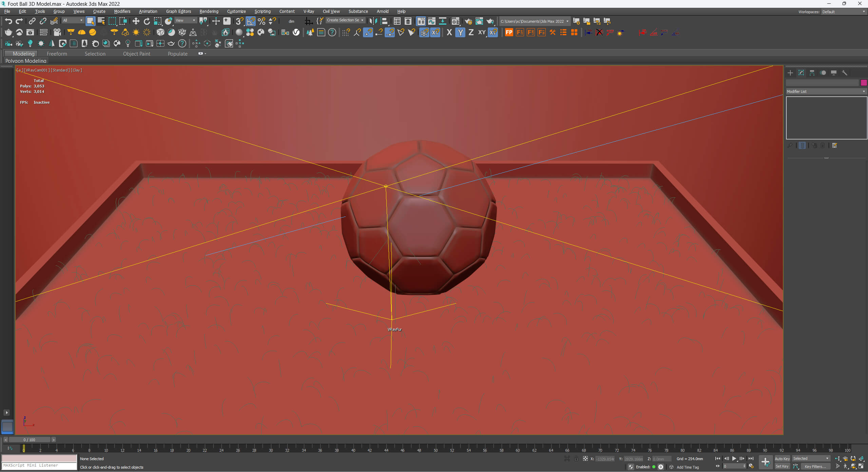
Task: Open the selection filter 'All' dropdown
Action: point(73,20)
